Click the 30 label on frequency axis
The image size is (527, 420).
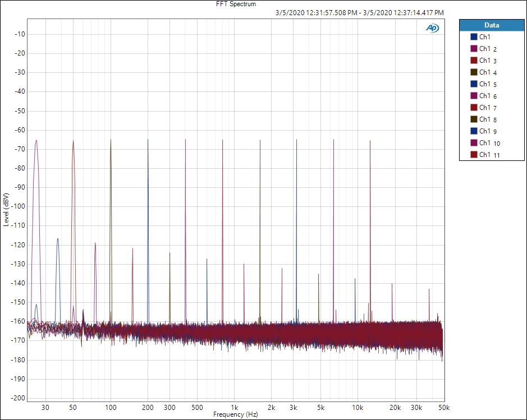click(x=45, y=407)
